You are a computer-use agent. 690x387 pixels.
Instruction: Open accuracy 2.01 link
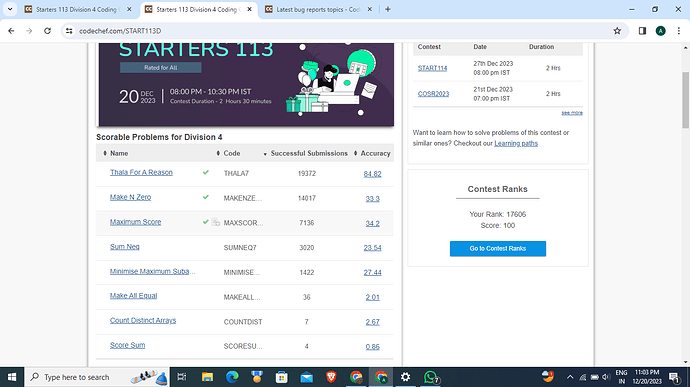[x=372, y=297]
